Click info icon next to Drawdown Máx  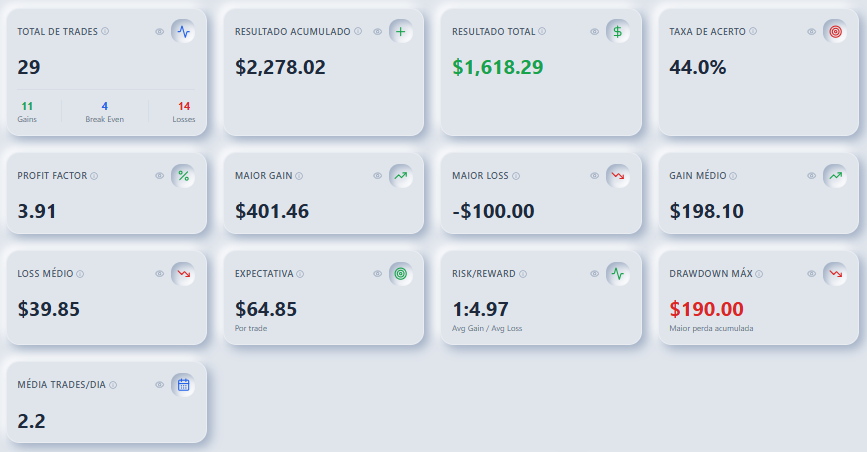[759, 274]
